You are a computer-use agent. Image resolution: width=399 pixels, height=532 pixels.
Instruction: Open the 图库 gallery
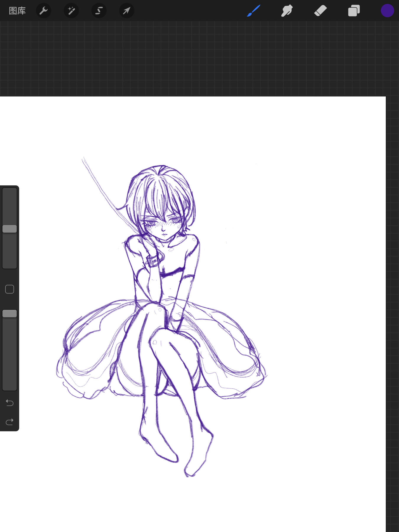coord(17,11)
